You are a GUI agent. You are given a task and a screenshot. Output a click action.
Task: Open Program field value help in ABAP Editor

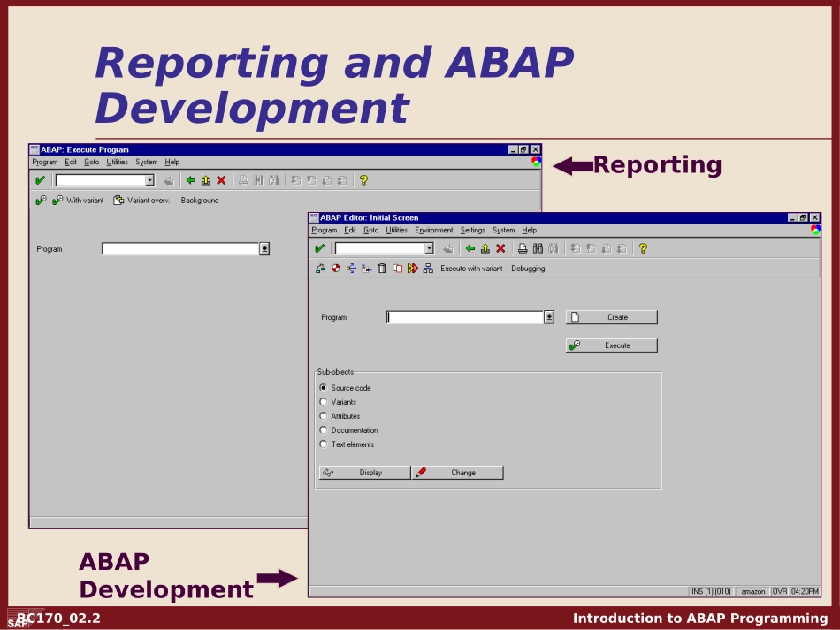pos(549,317)
